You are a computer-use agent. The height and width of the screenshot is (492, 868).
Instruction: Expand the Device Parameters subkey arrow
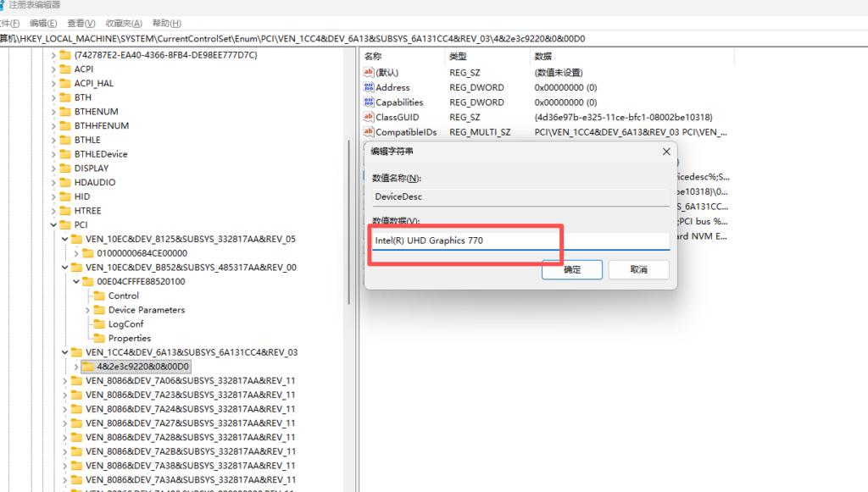coord(88,310)
